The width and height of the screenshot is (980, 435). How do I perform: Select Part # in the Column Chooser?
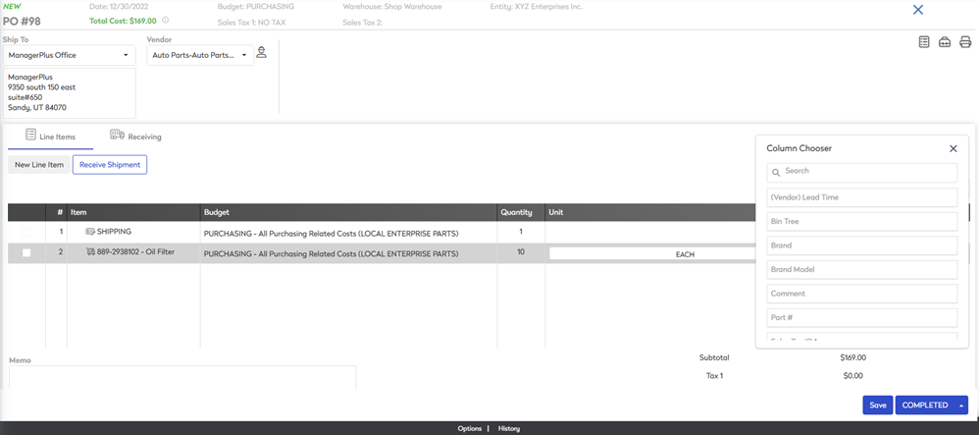[862, 317]
